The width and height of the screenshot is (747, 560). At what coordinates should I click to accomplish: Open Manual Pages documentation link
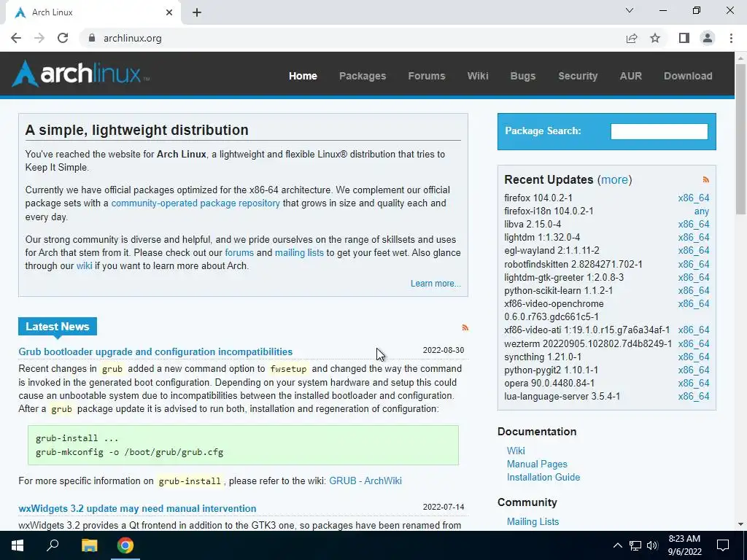click(x=537, y=464)
